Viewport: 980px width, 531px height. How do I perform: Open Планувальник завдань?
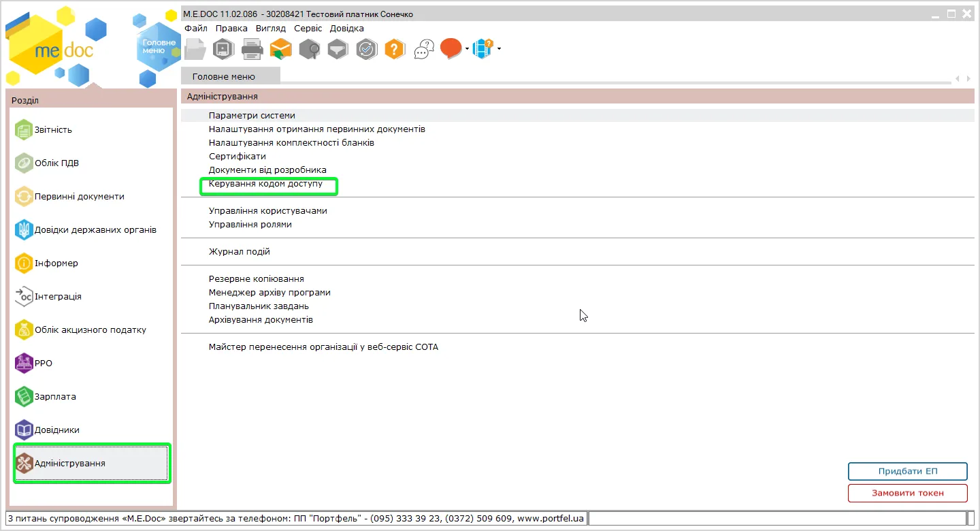click(259, 306)
